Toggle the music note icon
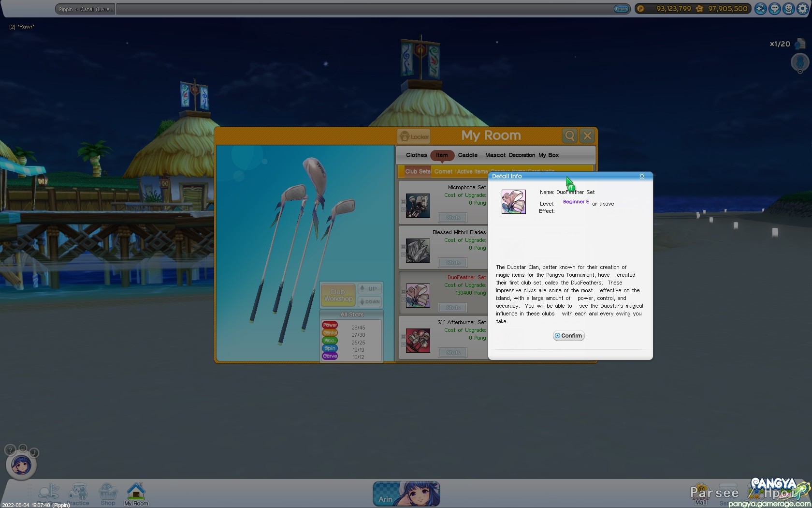The width and height of the screenshot is (812, 508). pyautogui.click(x=34, y=453)
